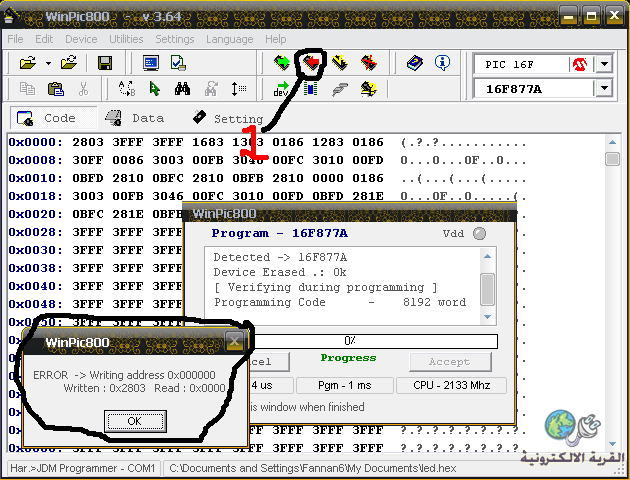Click the log scrollbar thumb in Program dialog
The height and width of the screenshot is (480, 630).
[487, 290]
